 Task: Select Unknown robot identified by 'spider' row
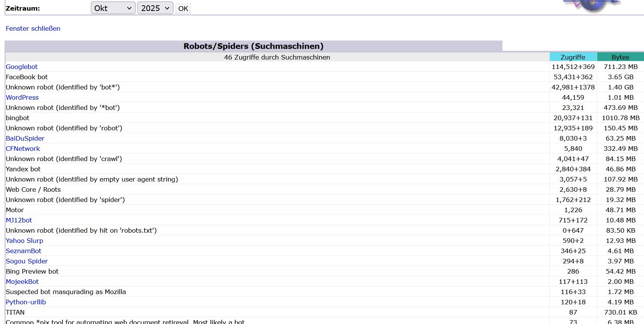65,200
